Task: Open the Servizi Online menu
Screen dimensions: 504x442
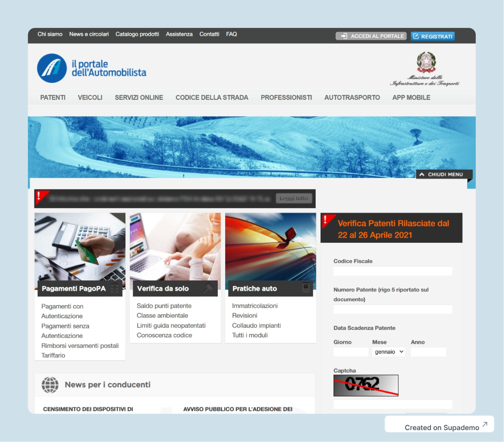Action: [x=139, y=97]
